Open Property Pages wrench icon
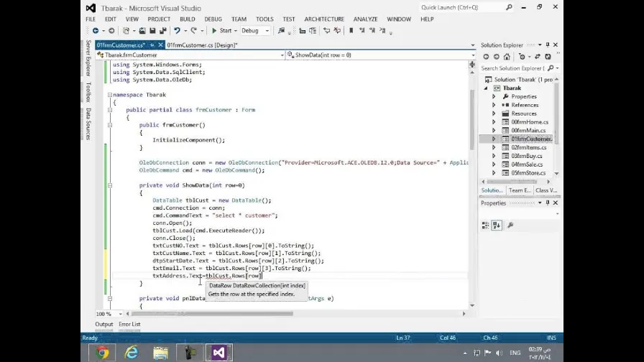 pos(510,225)
